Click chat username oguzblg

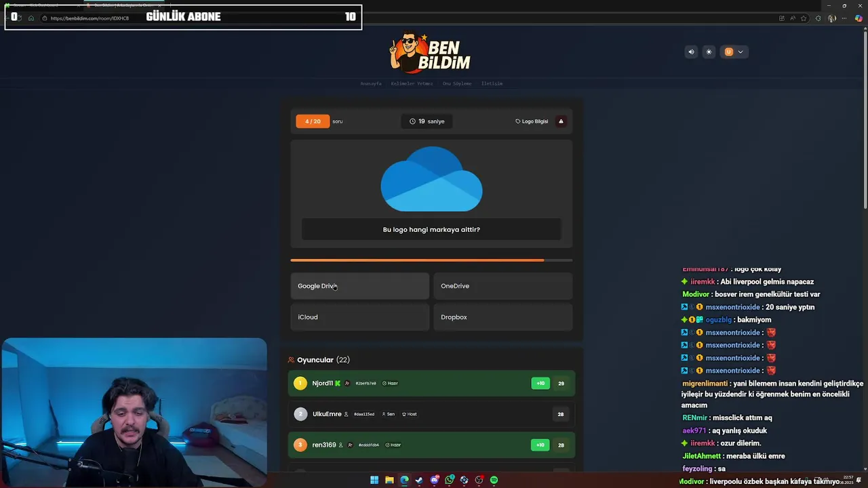[718, 320]
